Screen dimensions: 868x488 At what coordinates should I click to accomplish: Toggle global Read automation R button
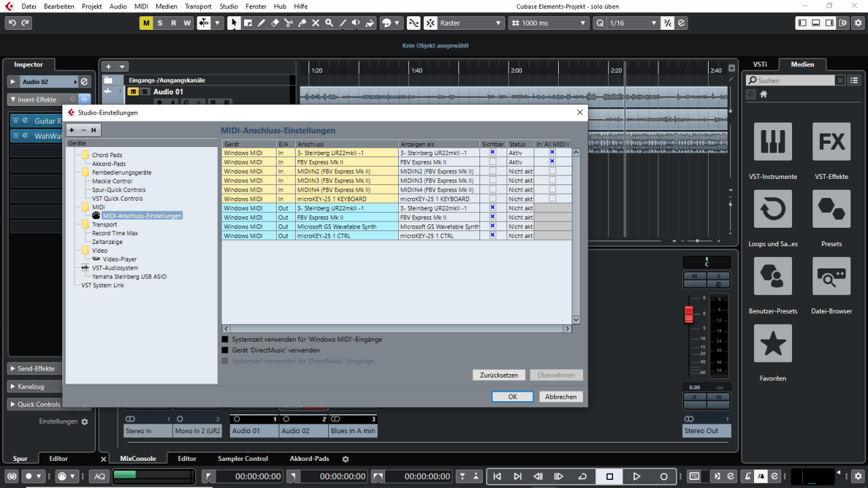pos(173,23)
